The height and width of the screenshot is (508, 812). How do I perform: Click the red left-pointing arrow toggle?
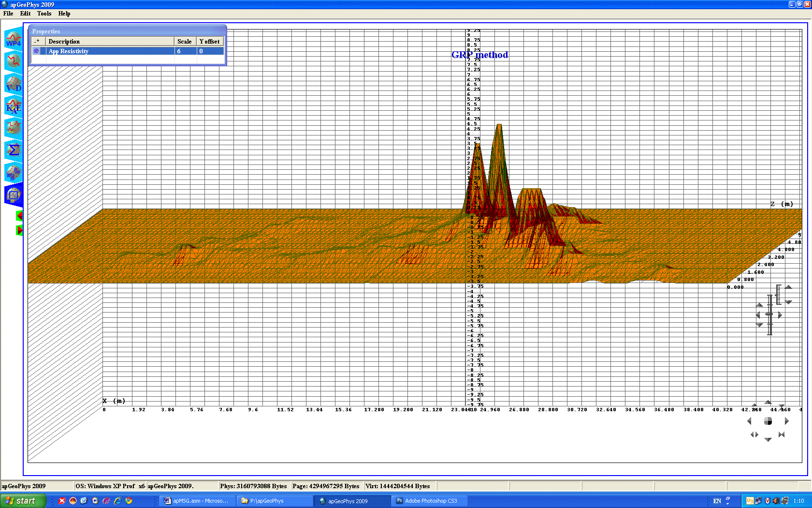tap(19, 216)
